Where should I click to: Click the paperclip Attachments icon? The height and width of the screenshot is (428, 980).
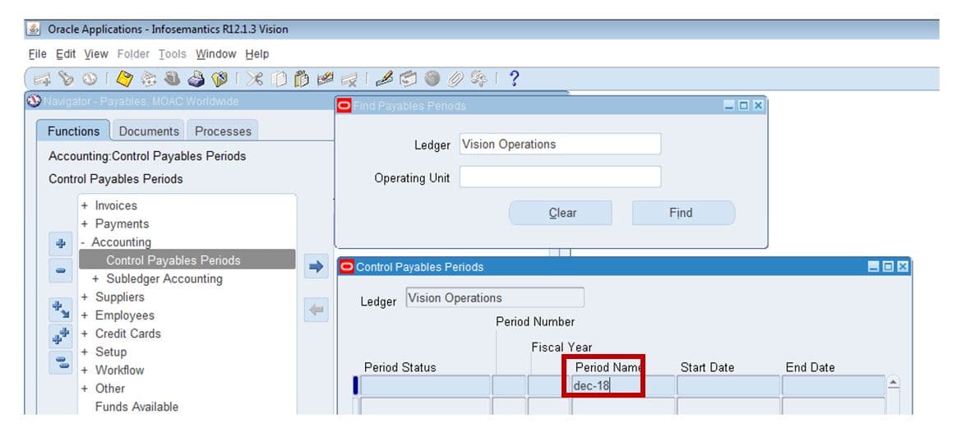pyautogui.click(x=455, y=79)
